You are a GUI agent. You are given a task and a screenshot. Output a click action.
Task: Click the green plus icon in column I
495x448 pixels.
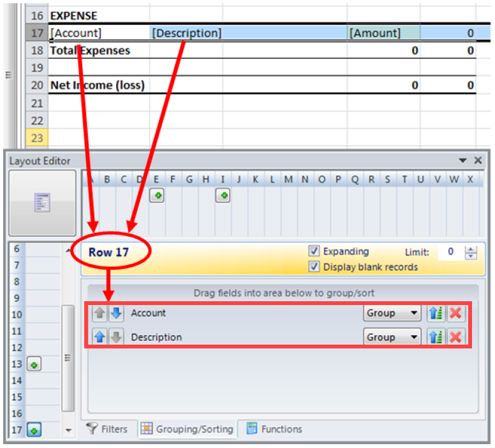pyautogui.click(x=223, y=195)
